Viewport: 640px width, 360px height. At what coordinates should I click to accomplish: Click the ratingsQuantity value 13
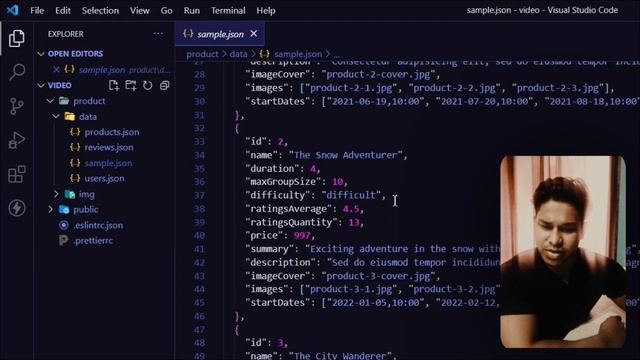[x=353, y=222]
